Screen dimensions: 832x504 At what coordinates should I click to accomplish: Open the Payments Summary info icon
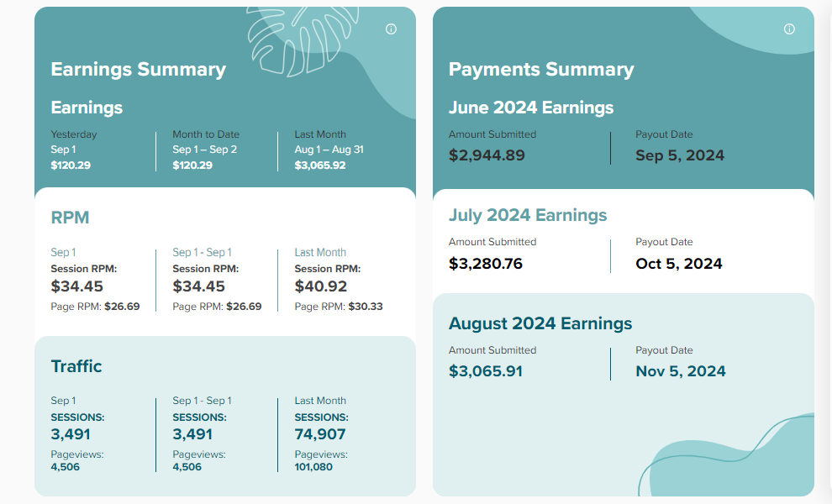point(789,29)
